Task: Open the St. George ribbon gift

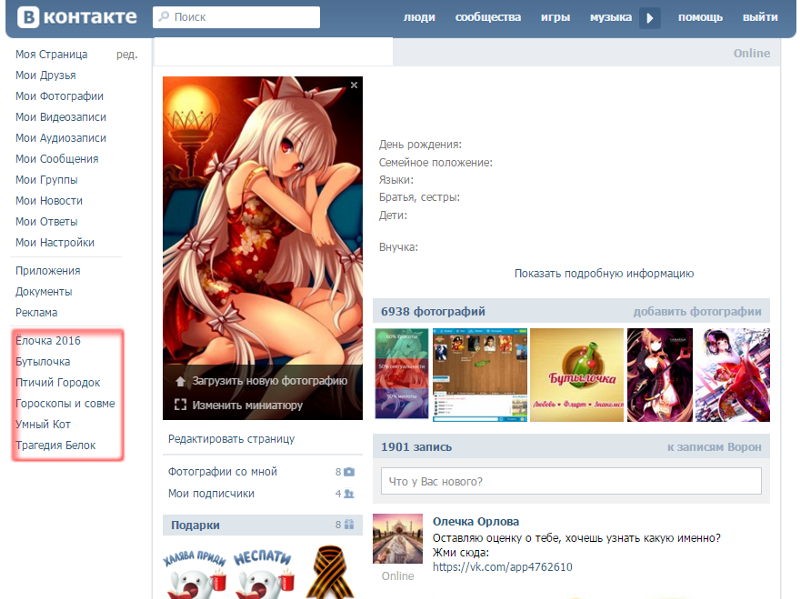Action: pos(329,572)
